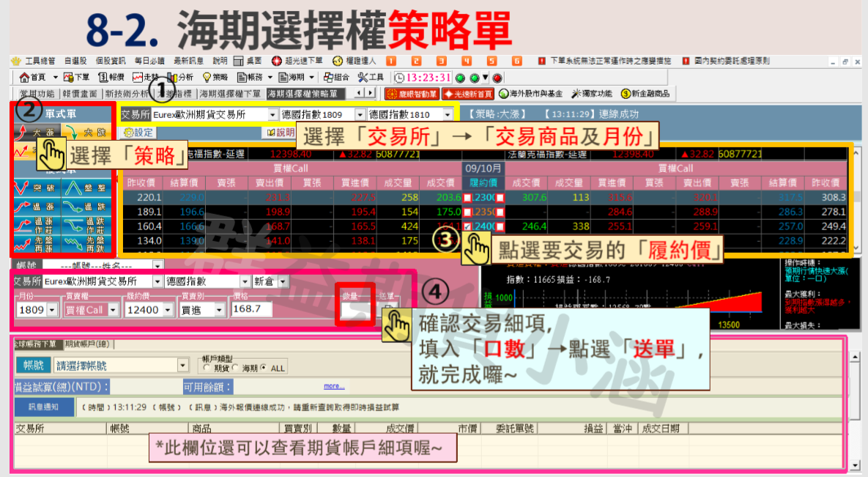The height and width of the screenshot is (477, 868).
Task: Open the 工具總管 menu
Action: (x=40, y=61)
